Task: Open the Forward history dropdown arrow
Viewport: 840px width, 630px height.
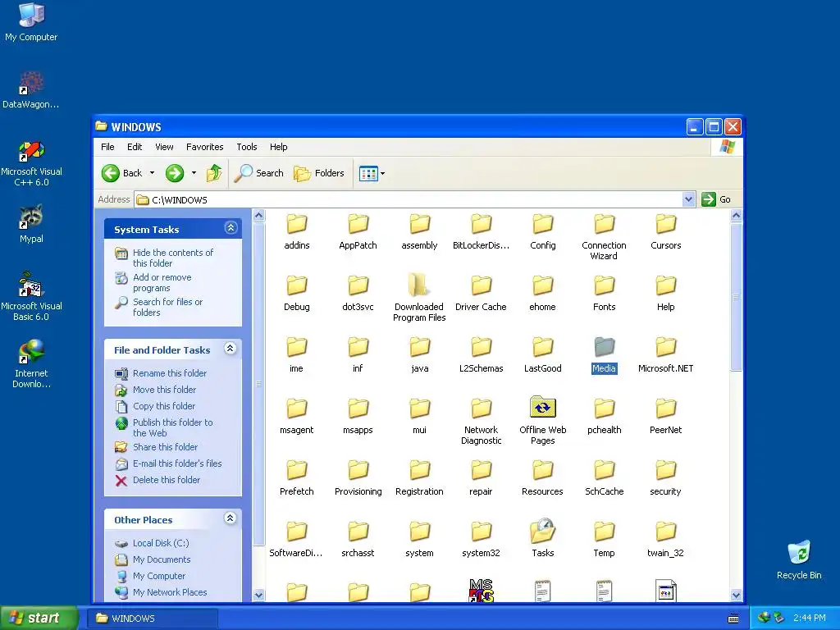Action: tap(194, 173)
